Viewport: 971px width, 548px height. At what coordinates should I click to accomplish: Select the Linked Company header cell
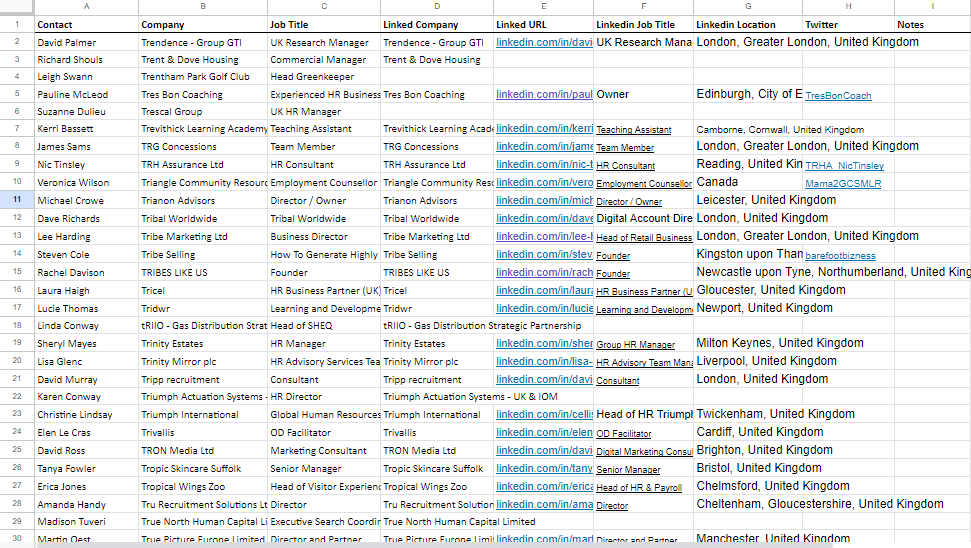[437, 24]
